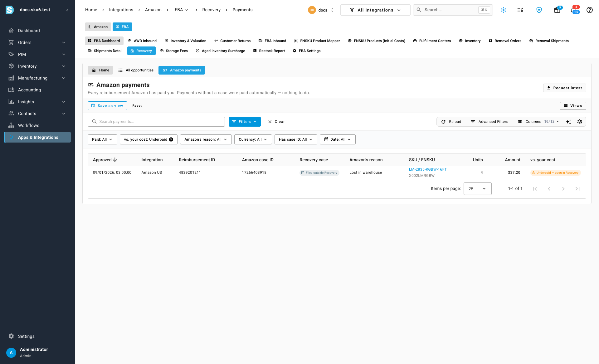Open table settings gear icon
This screenshot has height=364, width=599.
579,122
